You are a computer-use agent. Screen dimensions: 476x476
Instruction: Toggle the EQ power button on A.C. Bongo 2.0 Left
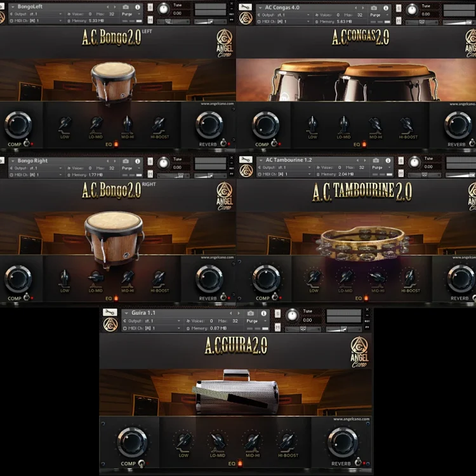pyautogui.click(x=116, y=144)
